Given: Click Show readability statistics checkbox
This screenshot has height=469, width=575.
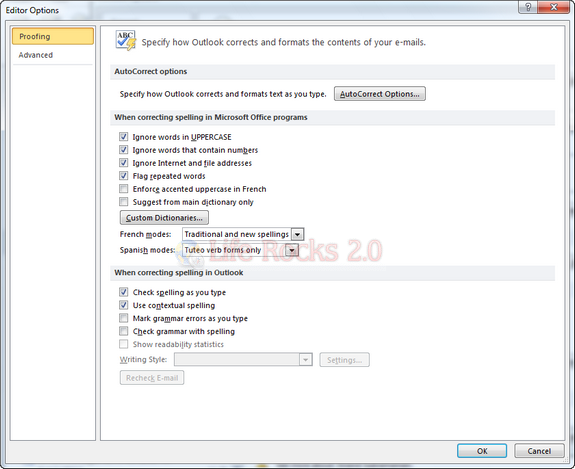Looking at the screenshot, I should pyautogui.click(x=124, y=344).
